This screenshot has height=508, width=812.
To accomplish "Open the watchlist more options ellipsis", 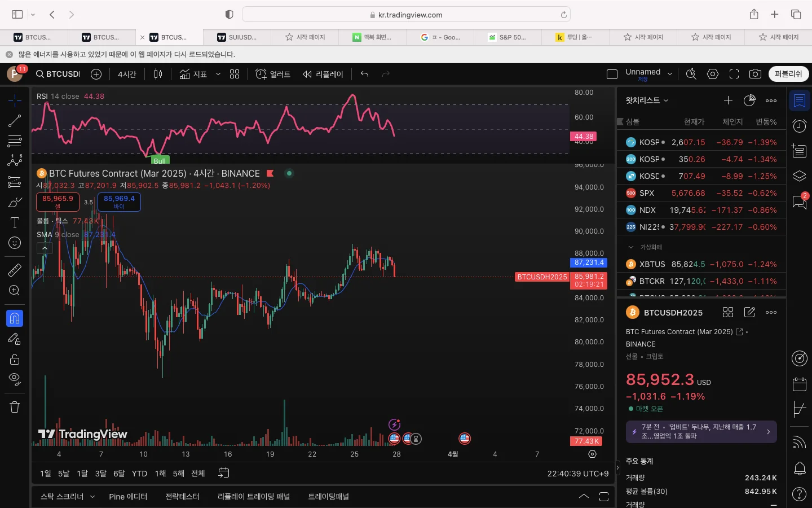I will 771,100.
